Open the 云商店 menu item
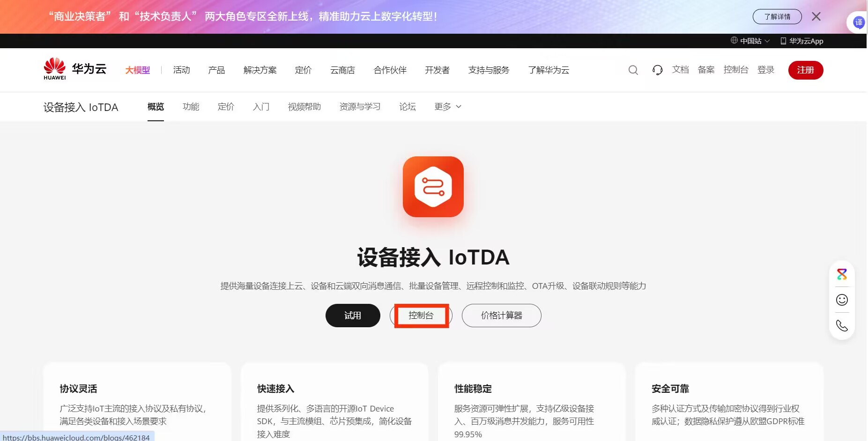Viewport: 868px width, 441px height. [x=342, y=70]
